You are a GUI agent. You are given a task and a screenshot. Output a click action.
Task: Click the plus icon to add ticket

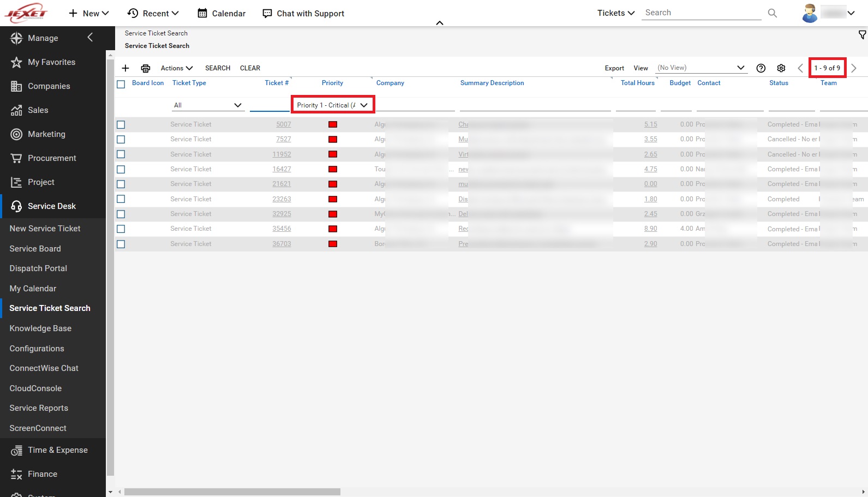pyautogui.click(x=125, y=68)
